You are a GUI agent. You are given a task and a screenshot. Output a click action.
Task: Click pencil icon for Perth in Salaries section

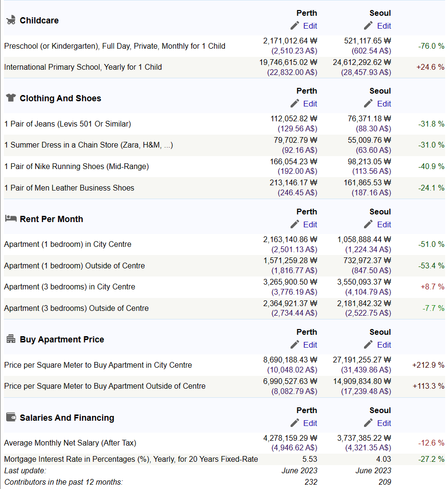tap(295, 423)
